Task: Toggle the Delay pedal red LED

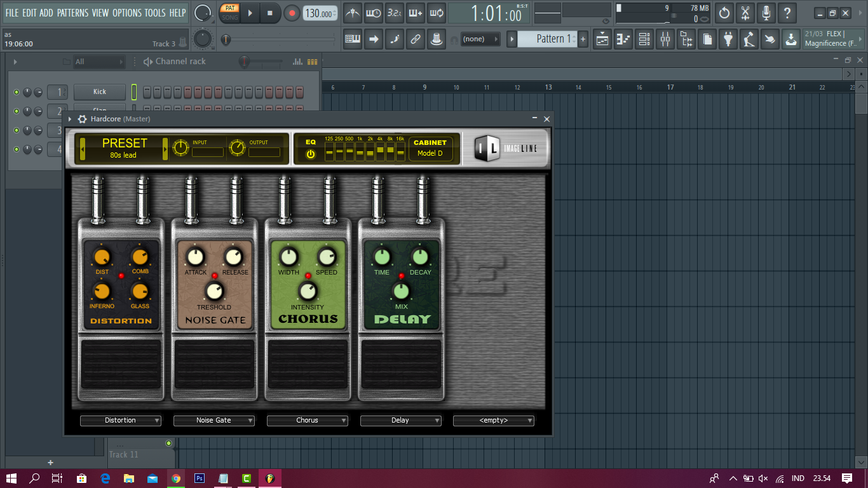Action: (x=401, y=276)
